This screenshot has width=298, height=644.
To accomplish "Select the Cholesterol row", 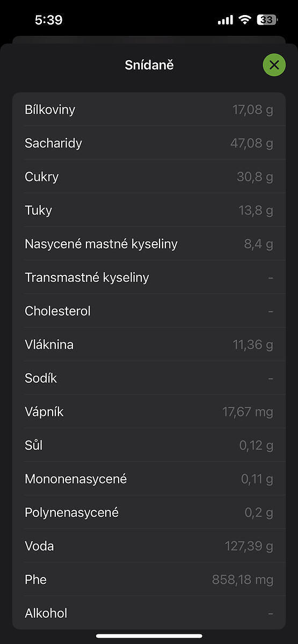I will point(149,311).
